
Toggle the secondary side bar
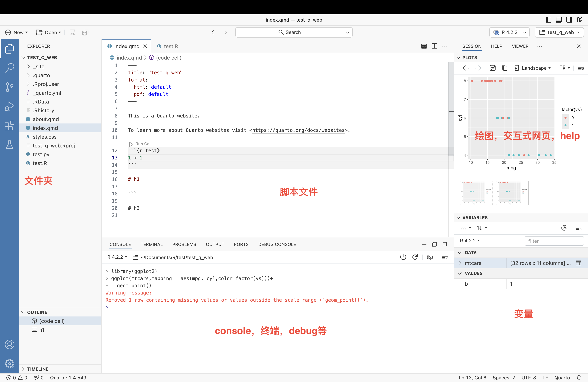[x=569, y=20]
